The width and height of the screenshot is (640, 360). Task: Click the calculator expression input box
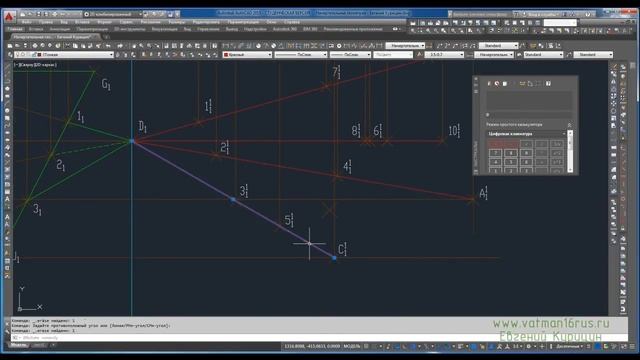[x=529, y=115]
